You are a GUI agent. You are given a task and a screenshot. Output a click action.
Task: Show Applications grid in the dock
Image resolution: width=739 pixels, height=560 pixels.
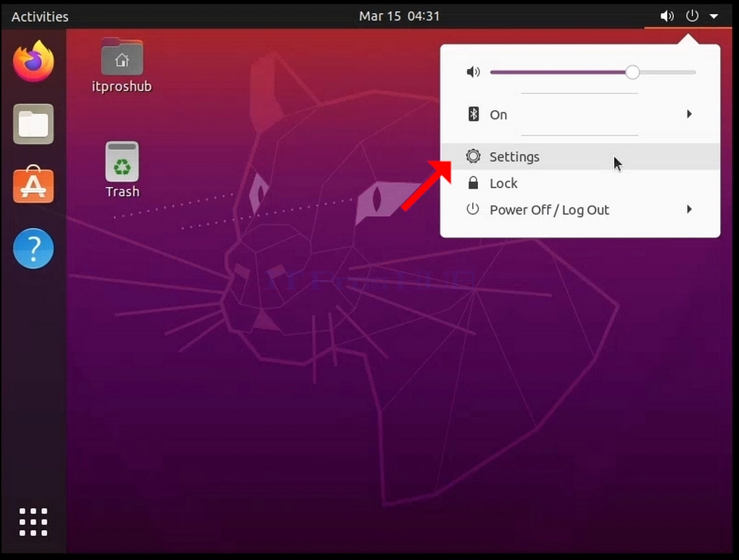point(33,522)
